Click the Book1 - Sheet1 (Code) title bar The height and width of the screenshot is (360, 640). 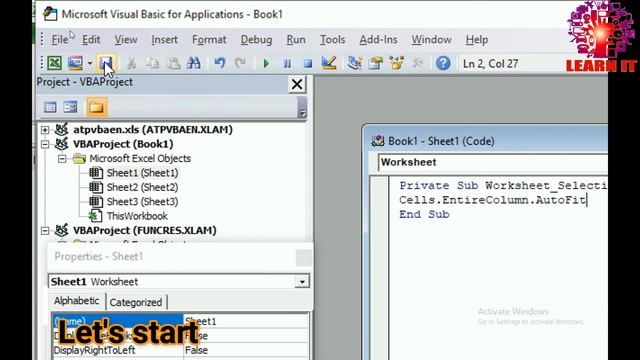[x=486, y=141]
